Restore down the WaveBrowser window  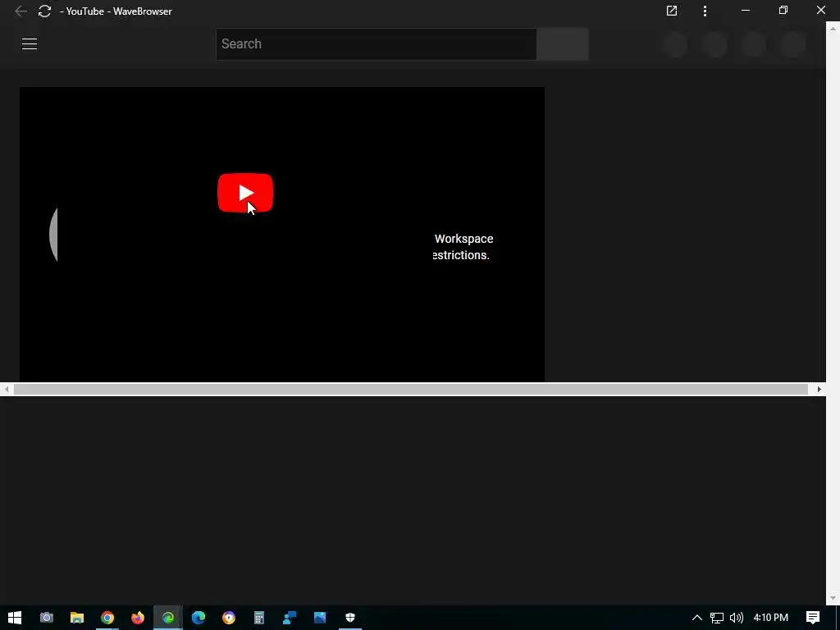pos(783,10)
